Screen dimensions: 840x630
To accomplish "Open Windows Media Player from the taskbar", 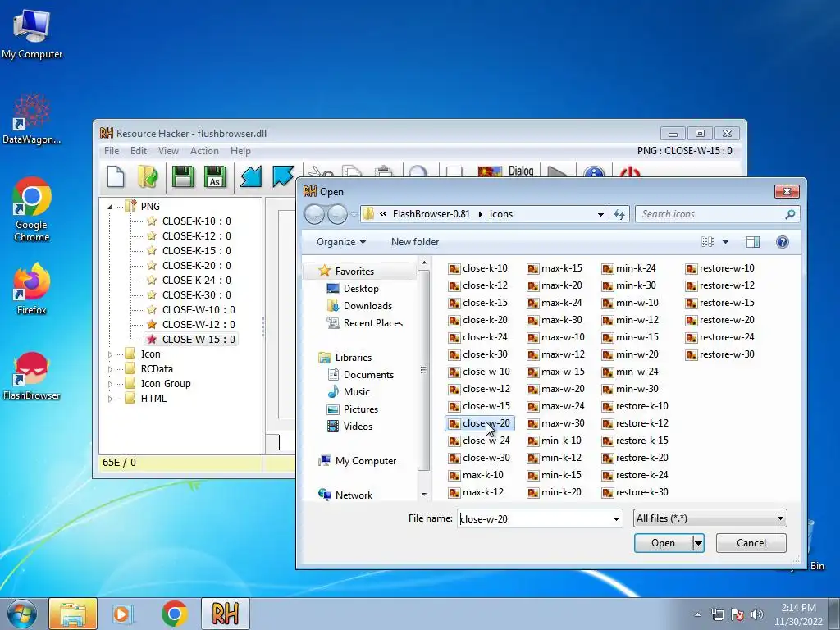I will click(123, 614).
